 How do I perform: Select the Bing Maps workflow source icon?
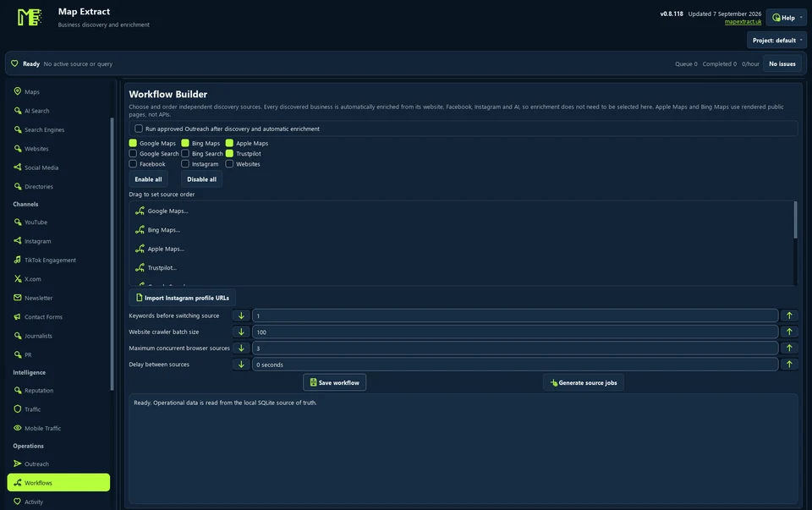(x=140, y=229)
